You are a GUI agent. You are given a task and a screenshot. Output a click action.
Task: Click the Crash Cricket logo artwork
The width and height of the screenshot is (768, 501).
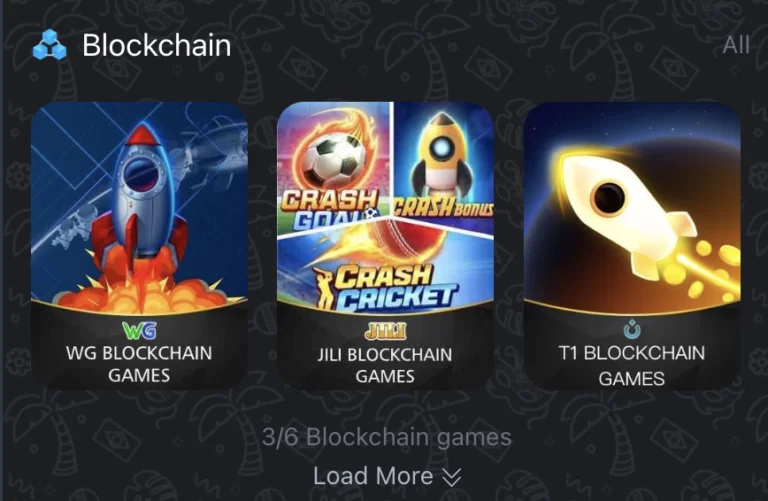385,286
